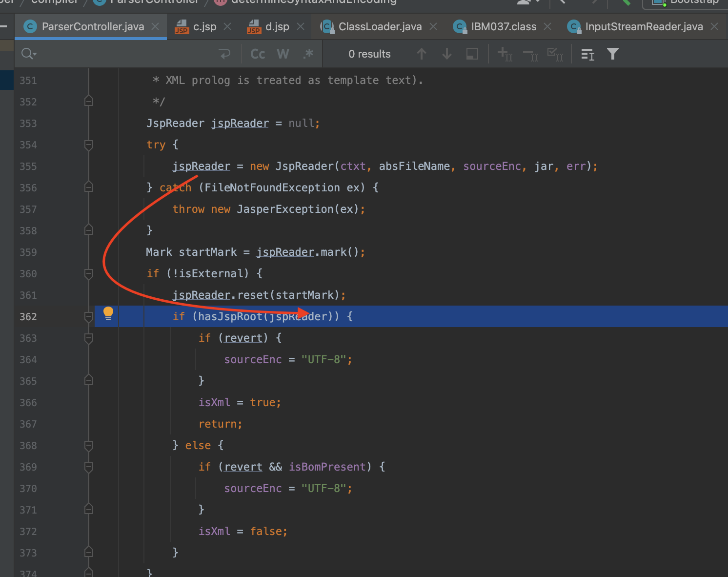This screenshot has width=728, height=577.
Task: Collapse fold marker at line 352
Action: coord(89,101)
